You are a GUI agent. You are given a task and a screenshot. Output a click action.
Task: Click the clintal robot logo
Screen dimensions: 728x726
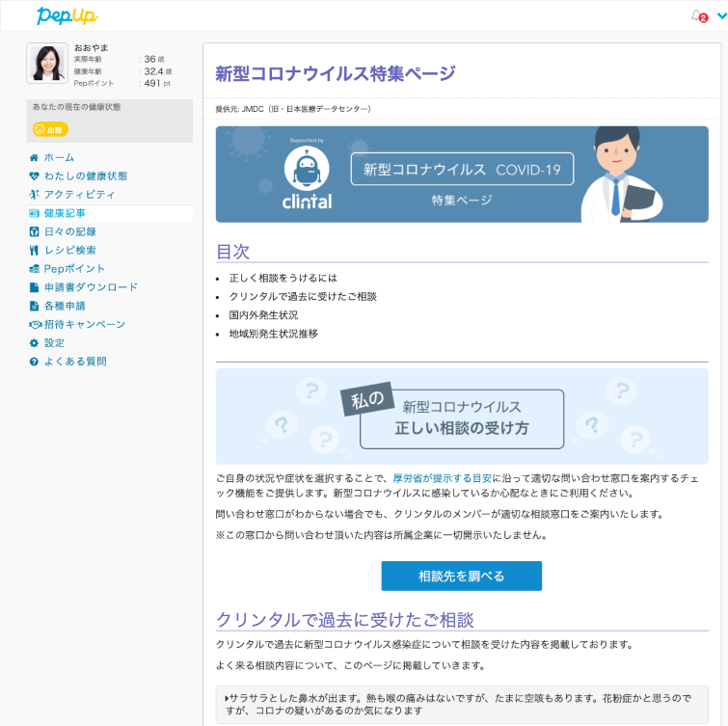pos(307,176)
